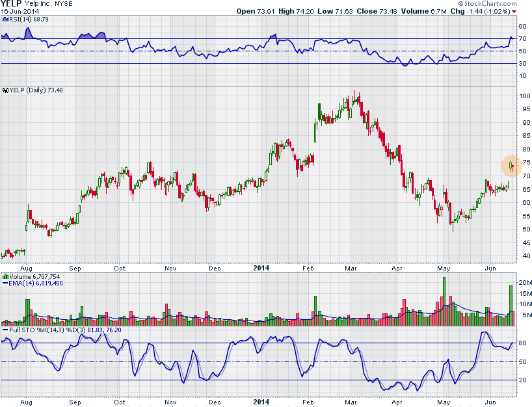This screenshot has height=407, width=532.
Task: Click the YELP ticker symbol in header
Action: pyautogui.click(x=11, y=4)
